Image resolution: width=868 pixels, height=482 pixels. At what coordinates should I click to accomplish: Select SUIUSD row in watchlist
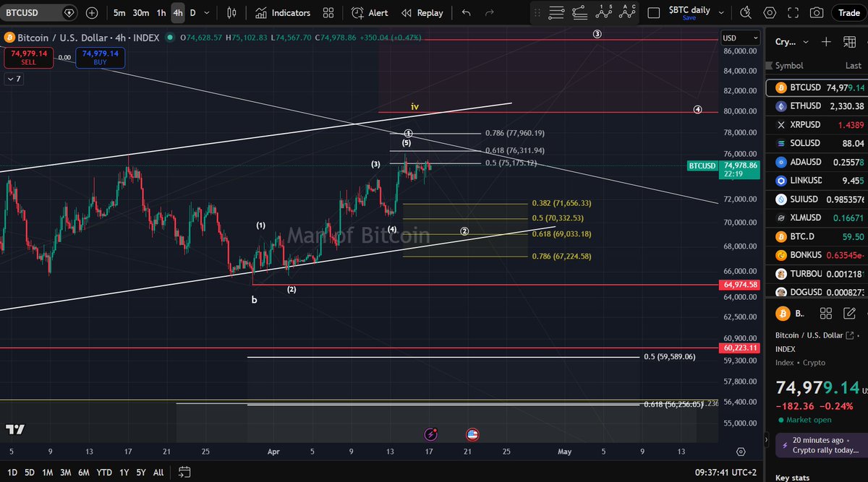click(x=817, y=199)
